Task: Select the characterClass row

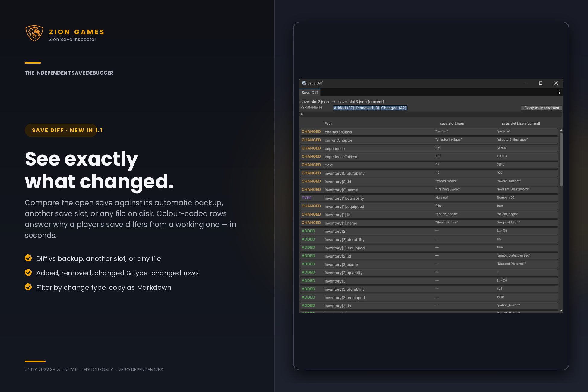Action: coord(429,132)
